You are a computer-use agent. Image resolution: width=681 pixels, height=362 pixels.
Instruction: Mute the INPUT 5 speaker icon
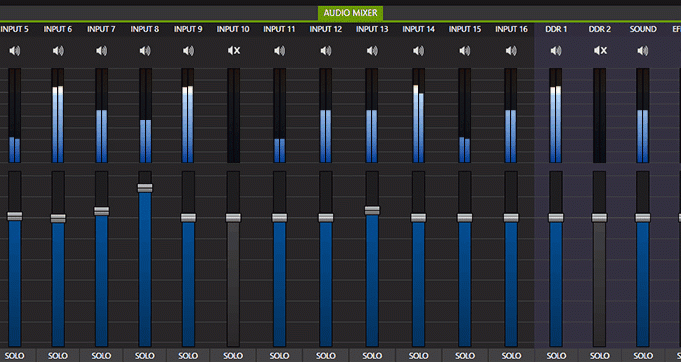15,51
